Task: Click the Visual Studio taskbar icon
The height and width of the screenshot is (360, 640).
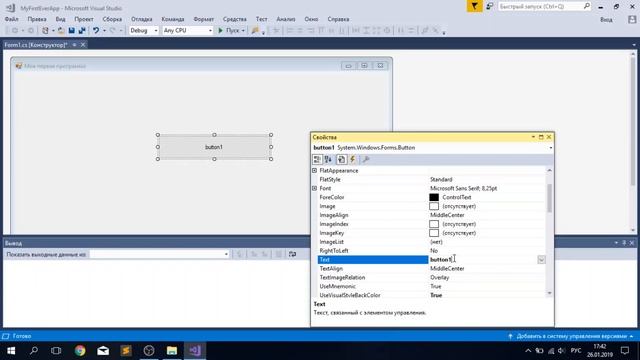Action: pos(195,351)
